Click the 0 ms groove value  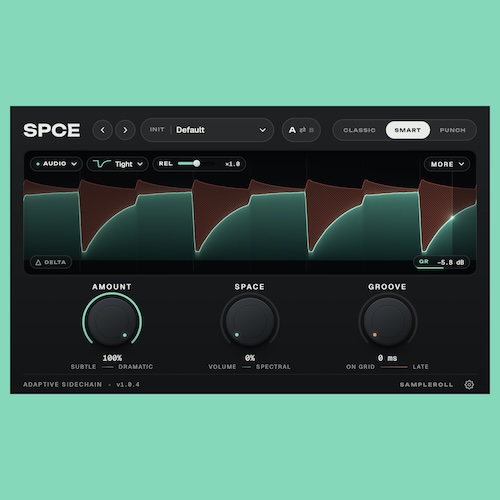click(388, 358)
